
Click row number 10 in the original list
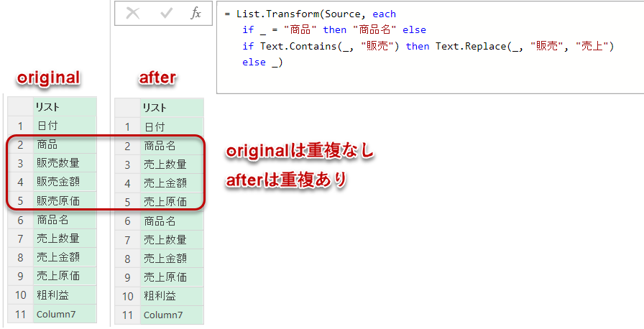coord(21,295)
